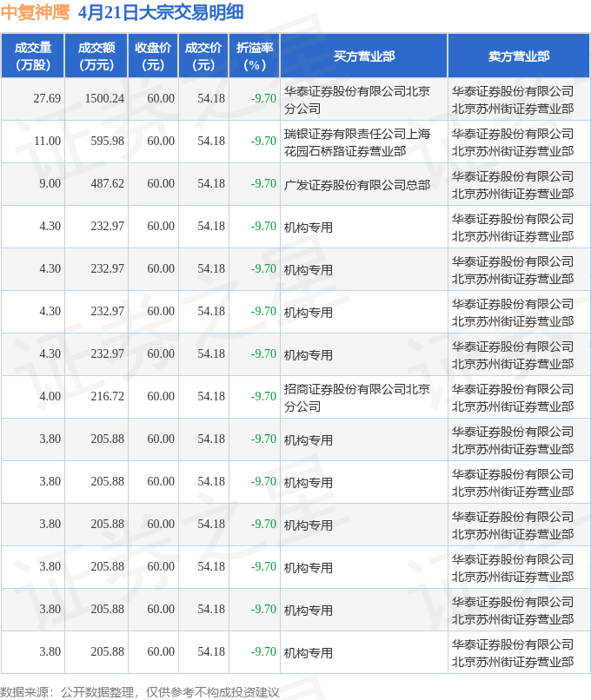The width and height of the screenshot is (591, 700).
Task: Select the 216.72 turnover cell
Action: tap(107, 397)
